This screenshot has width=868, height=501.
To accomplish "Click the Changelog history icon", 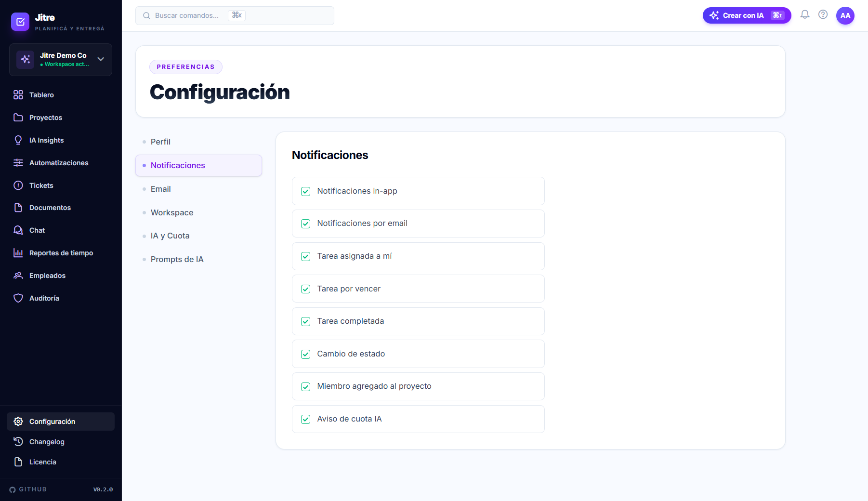I will click(18, 442).
